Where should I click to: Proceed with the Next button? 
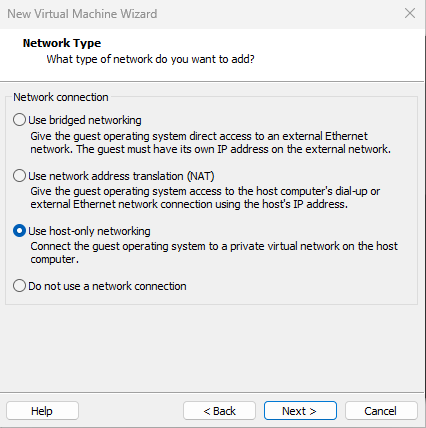(300, 411)
